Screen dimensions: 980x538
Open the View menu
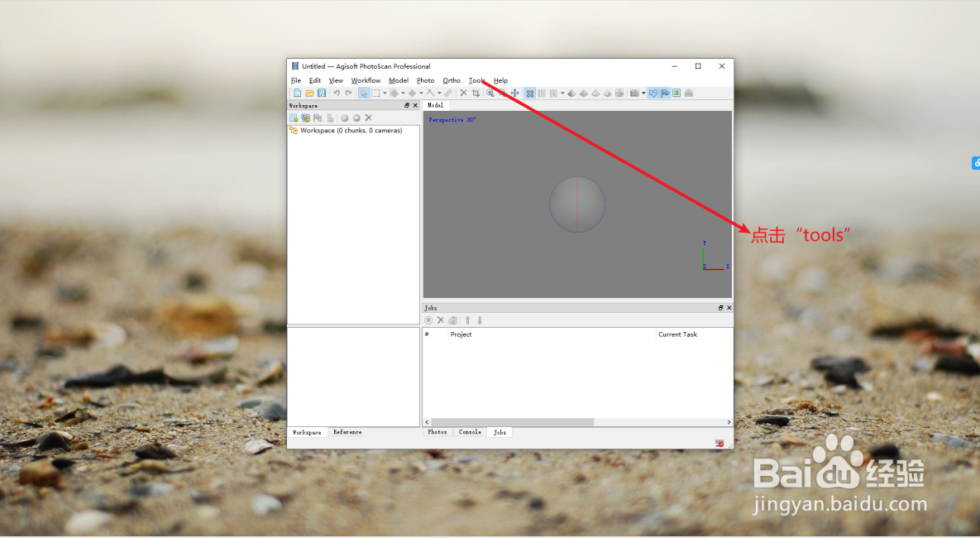point(336,80)
